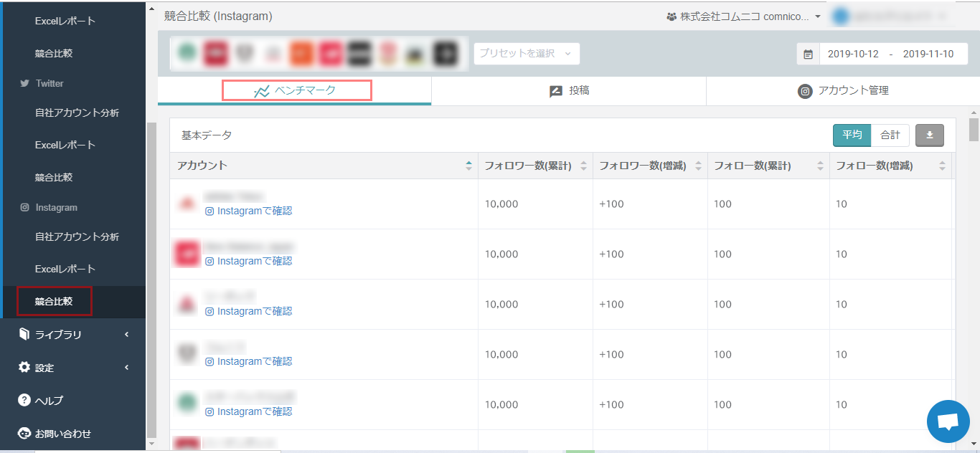This screenshot has width=980, height=453.
Task: Expand the 設定 menu chevron
Action: point(126,367)
